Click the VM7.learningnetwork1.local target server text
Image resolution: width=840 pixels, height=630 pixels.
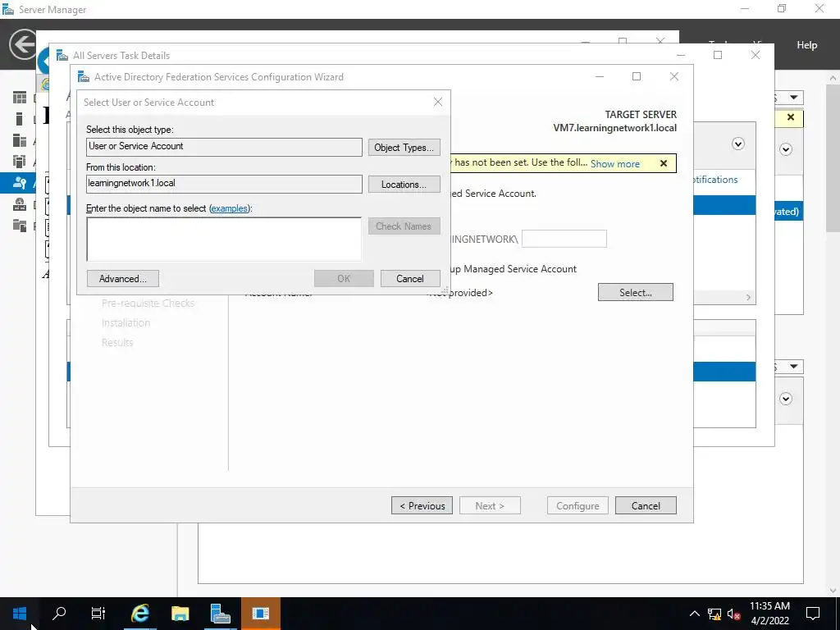click(615, 128)
